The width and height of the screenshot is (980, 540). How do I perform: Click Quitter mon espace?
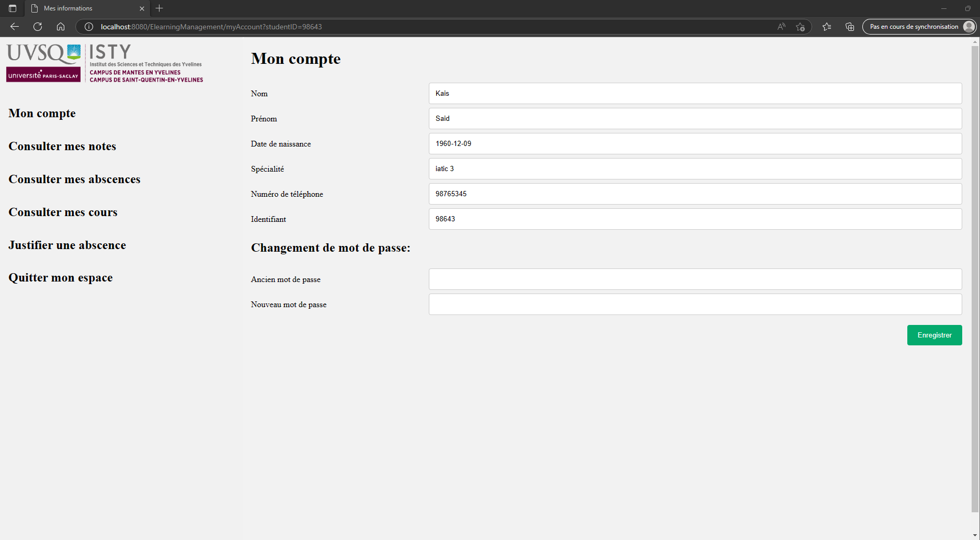pyautogui.click(x=60, y=277)
